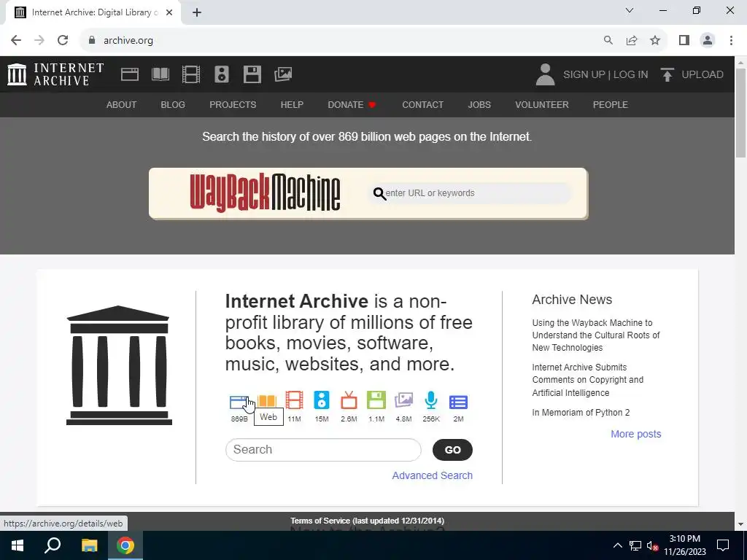Open the JOBS menu item

click(x=479, y=105)
